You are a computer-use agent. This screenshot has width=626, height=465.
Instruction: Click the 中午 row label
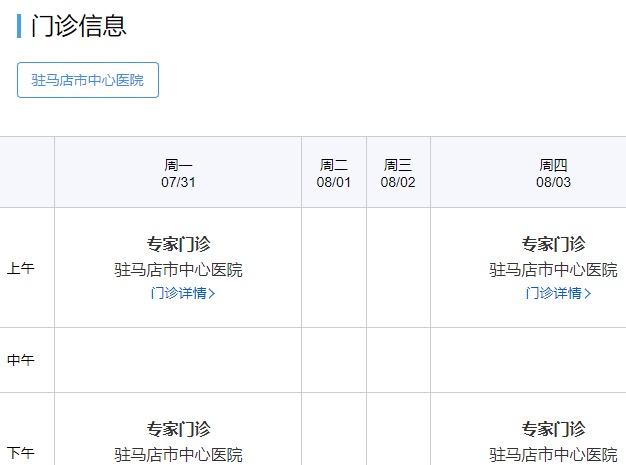click(21, 360)
